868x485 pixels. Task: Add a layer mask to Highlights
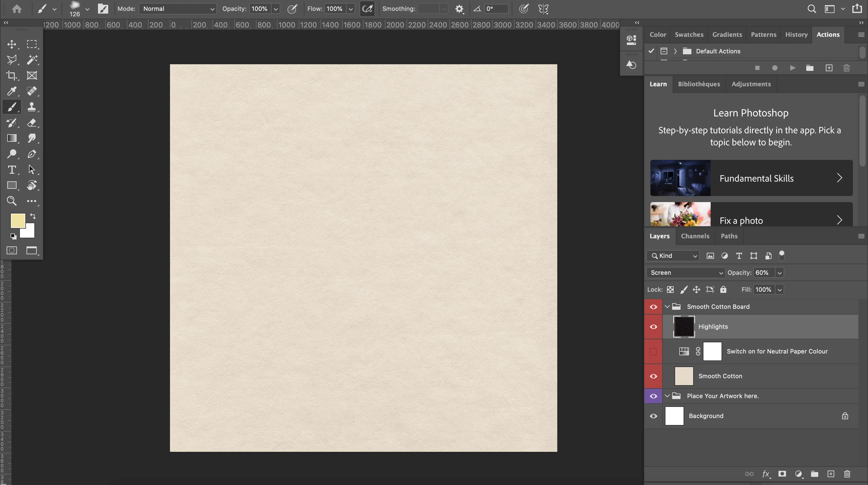782,474
